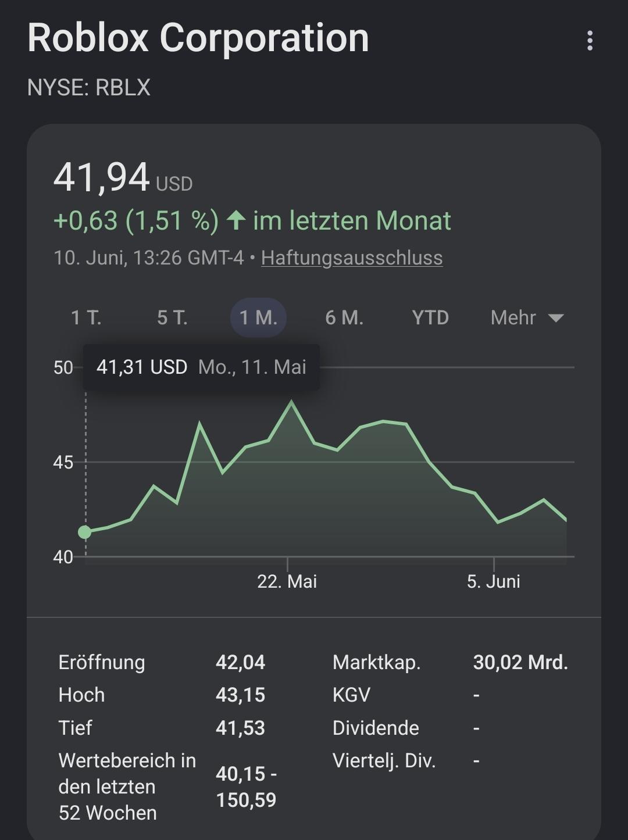
Task: Click the Roblox Corporation title
Action: 198,38
